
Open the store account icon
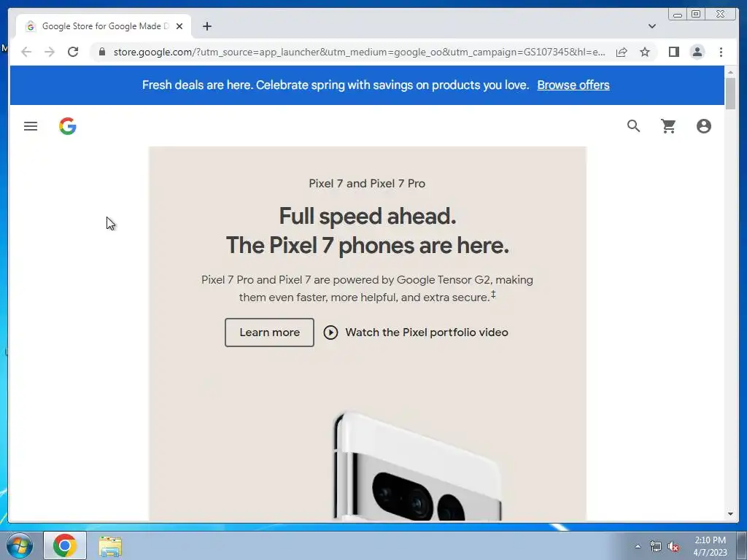tap(704, 126)
